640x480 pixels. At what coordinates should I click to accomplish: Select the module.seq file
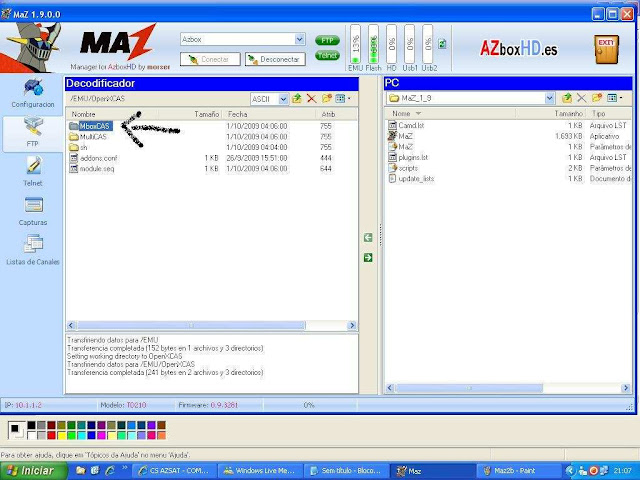click(92, 169)
